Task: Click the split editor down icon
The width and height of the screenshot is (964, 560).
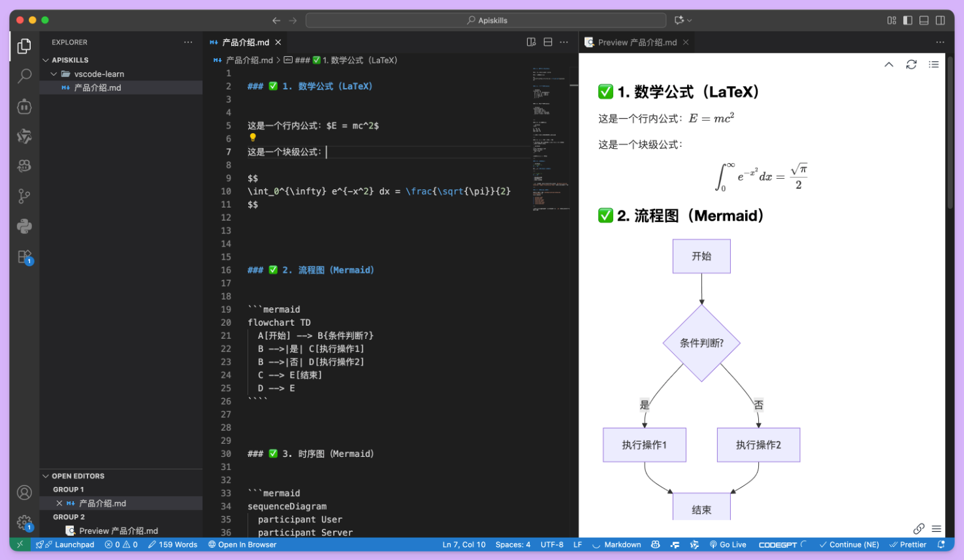Action: [x=547, y=42]
